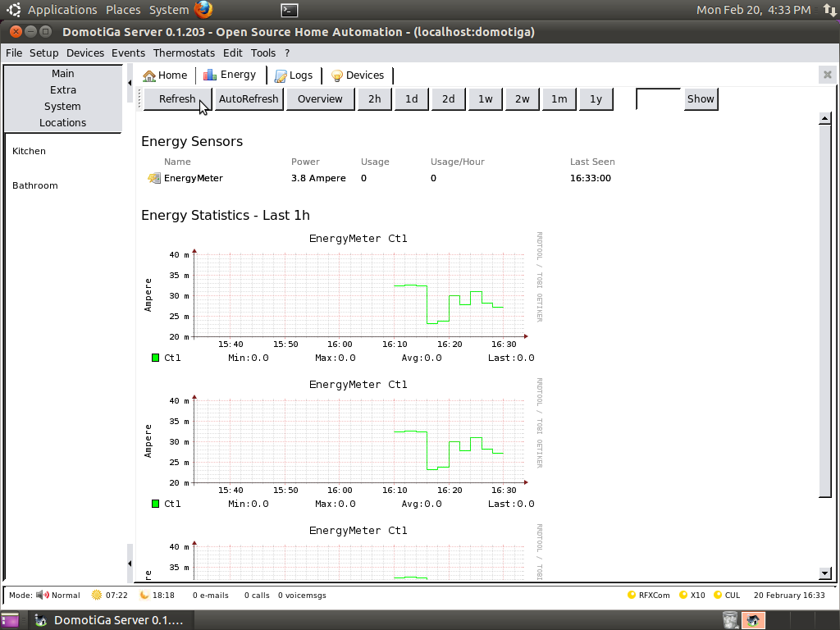This screenshot has width=840, height=630.
Task: Click the Show button
Action: click(701, 99)
